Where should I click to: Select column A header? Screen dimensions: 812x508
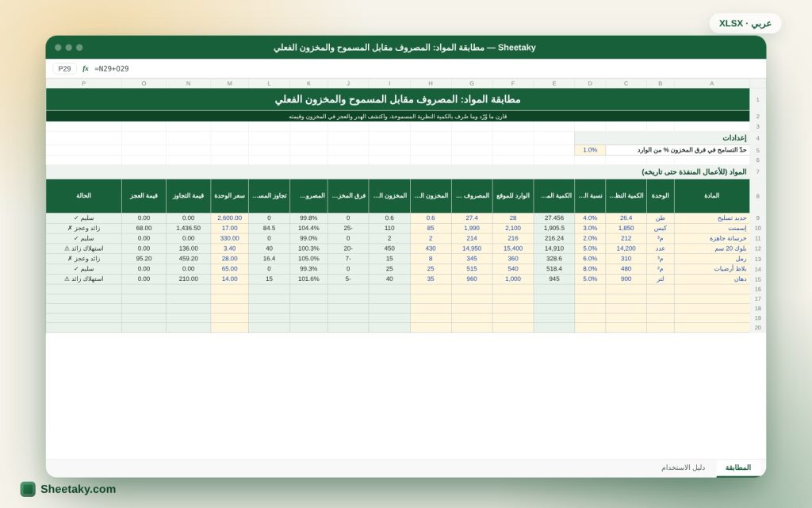pos(712,83)
